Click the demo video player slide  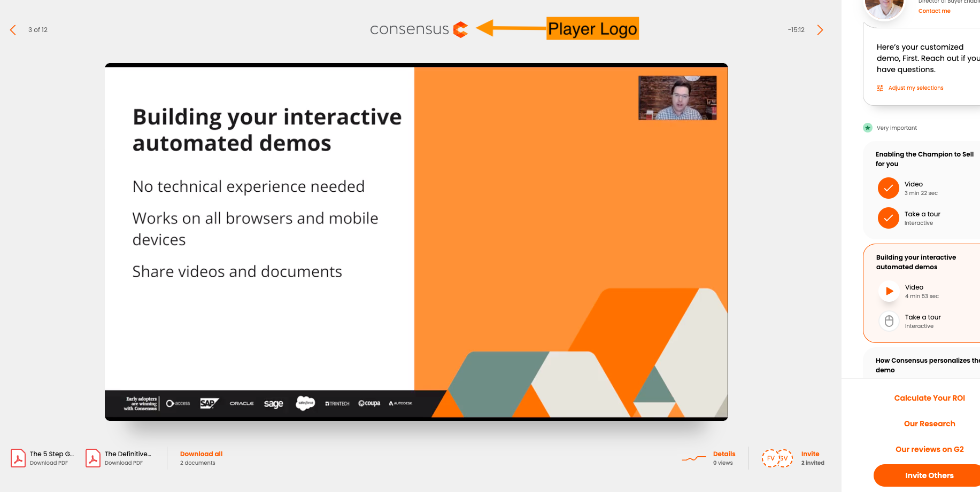[416, 242]
